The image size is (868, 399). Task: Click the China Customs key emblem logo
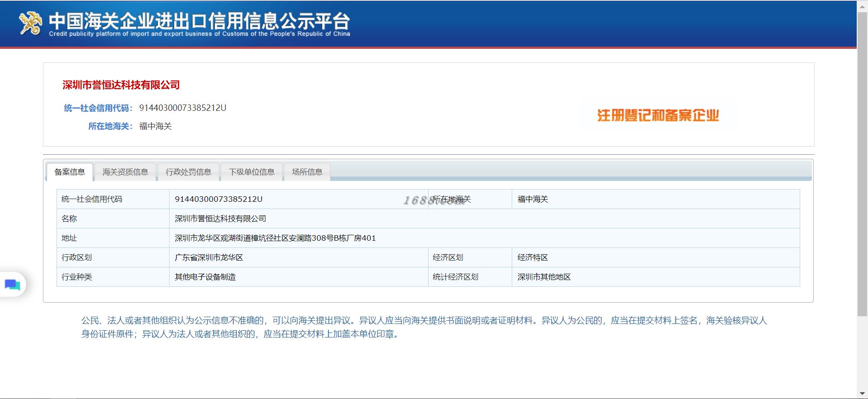pyautogui.click(x=30, y=23)
